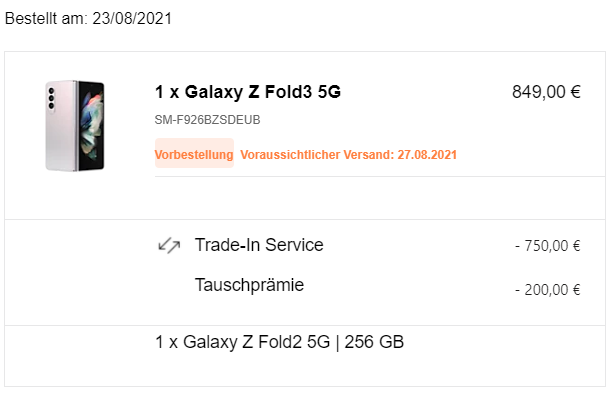Screen dimensions: 614x394
Task: Click the Galaxy Z Fold2 5G 256 GB item
Action: 279,342
